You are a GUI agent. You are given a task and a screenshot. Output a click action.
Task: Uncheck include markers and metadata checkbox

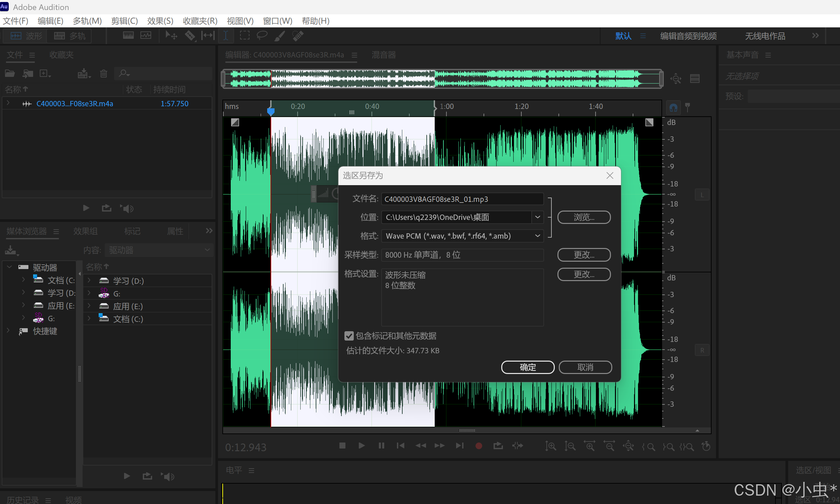point(349,336)
